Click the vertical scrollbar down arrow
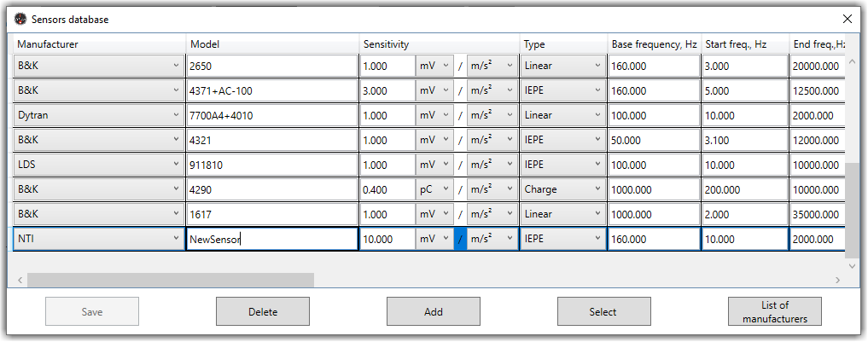Image resolution: width=868 pixels, height=342 pixels. point(851,267)
